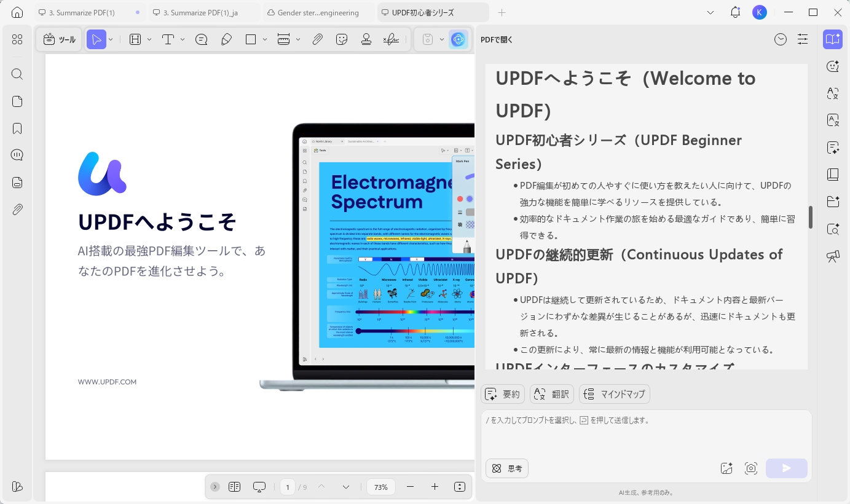Click the 要約 summarize button
The width and height of the screenshot is (850, 504).
click(503, 394)
